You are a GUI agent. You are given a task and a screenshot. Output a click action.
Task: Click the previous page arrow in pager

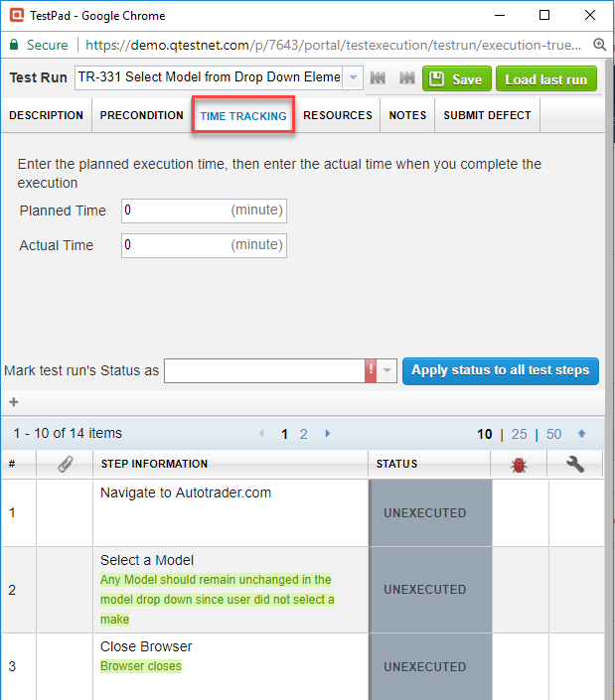click(x=261, y=434)
